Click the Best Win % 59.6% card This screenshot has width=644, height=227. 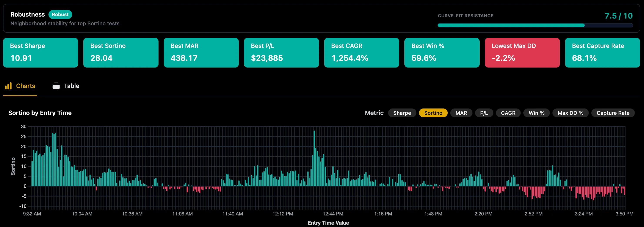pos(442,53)
